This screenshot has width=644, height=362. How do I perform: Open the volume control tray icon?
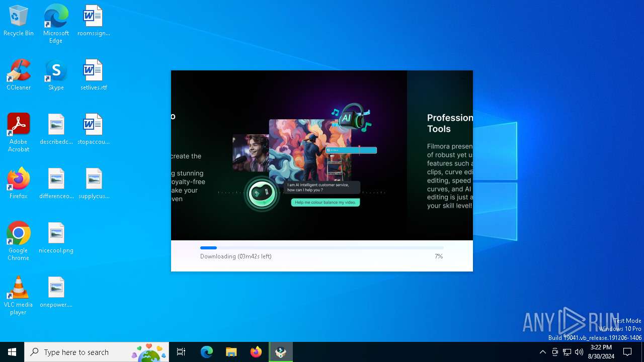[579, 352]
